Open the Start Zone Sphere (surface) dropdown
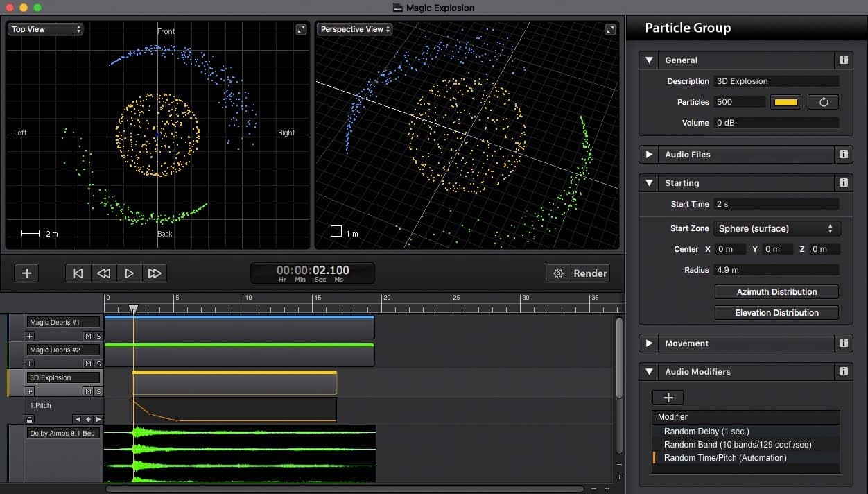The image size is (868, 494). click(777, 228)
